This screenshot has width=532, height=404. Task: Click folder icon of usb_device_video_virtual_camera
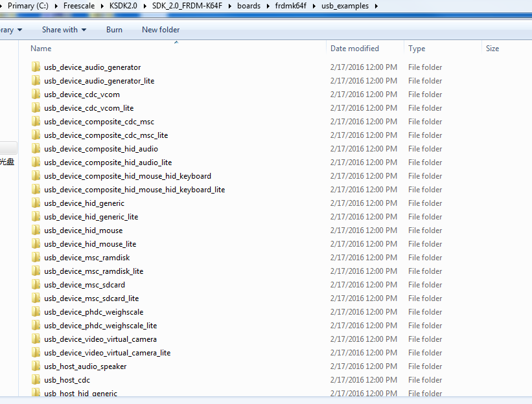(36, 339)
